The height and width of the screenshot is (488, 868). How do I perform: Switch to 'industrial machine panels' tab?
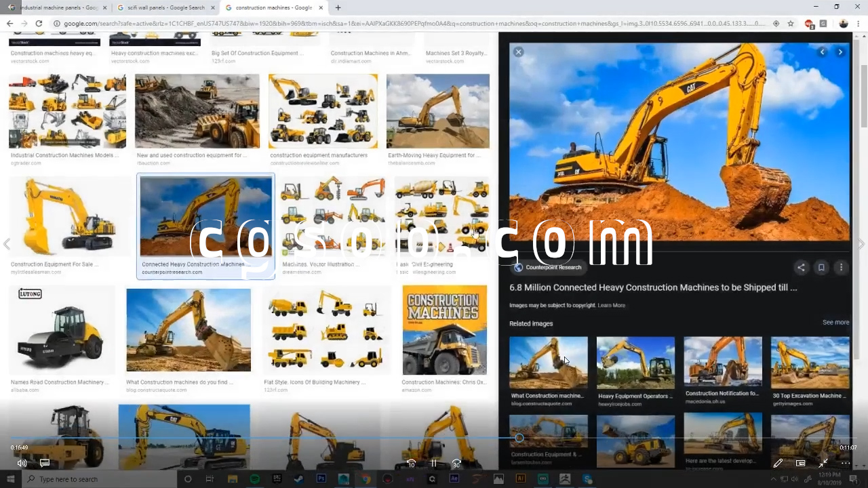[x=60, y=7]
